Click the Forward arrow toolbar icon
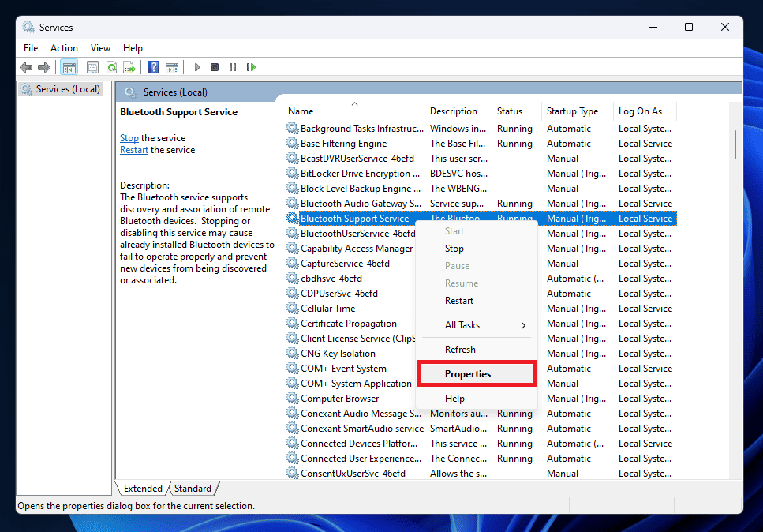Viewport: 763px width, 532px height. tap(44, 67)
